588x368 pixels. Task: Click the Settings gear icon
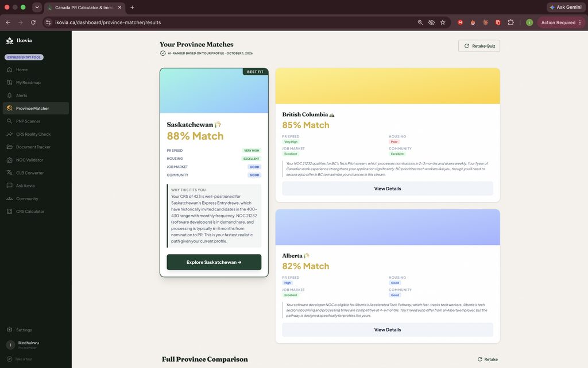tap(9, 329)
